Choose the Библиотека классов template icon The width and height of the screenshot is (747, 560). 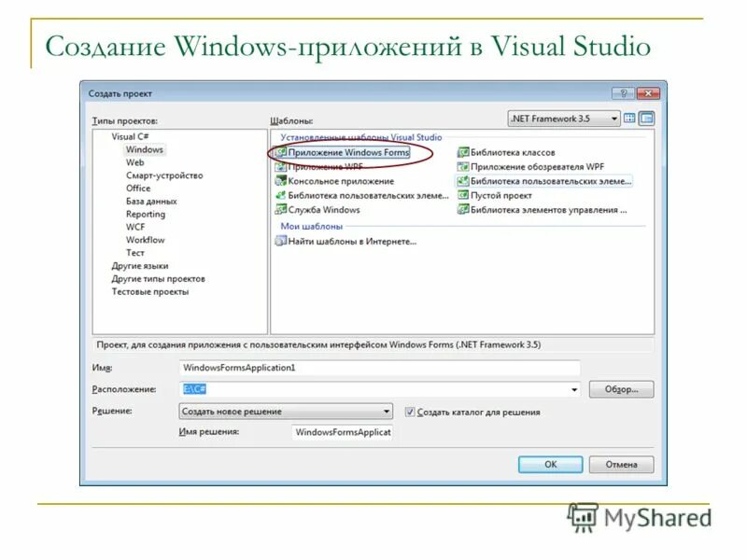[x=463, y=152]
